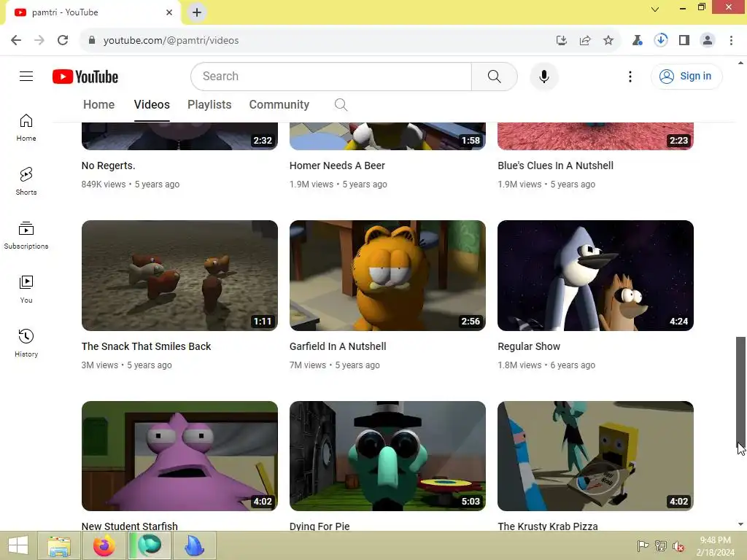Click The Snack That Smiles Back title

coord(146,346)
